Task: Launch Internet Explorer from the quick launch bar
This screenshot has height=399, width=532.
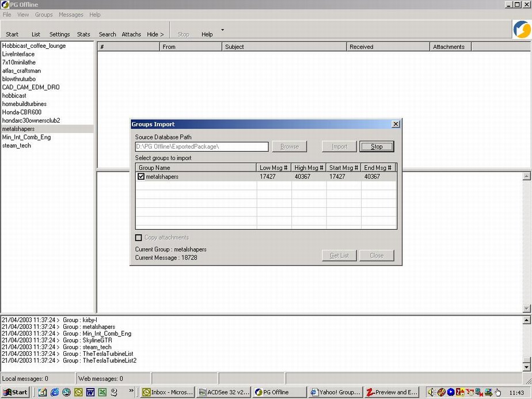Action: click(55, 392)
